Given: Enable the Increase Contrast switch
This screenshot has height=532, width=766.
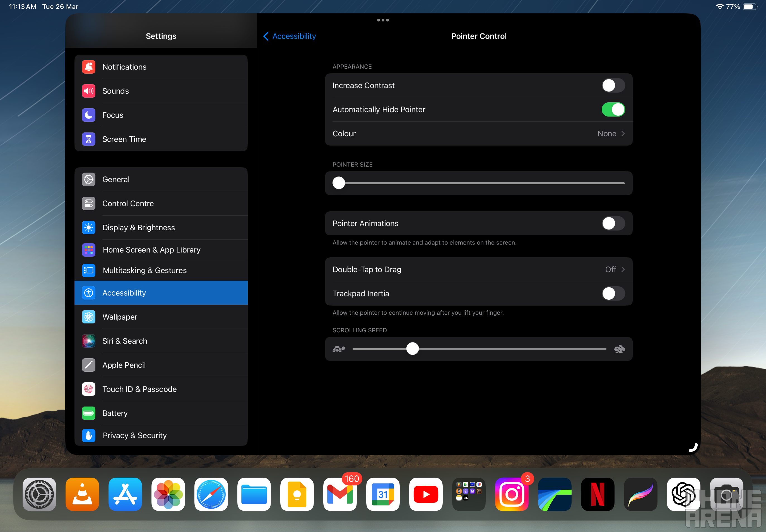Looking at the screenshot, I should pos(613,85).
